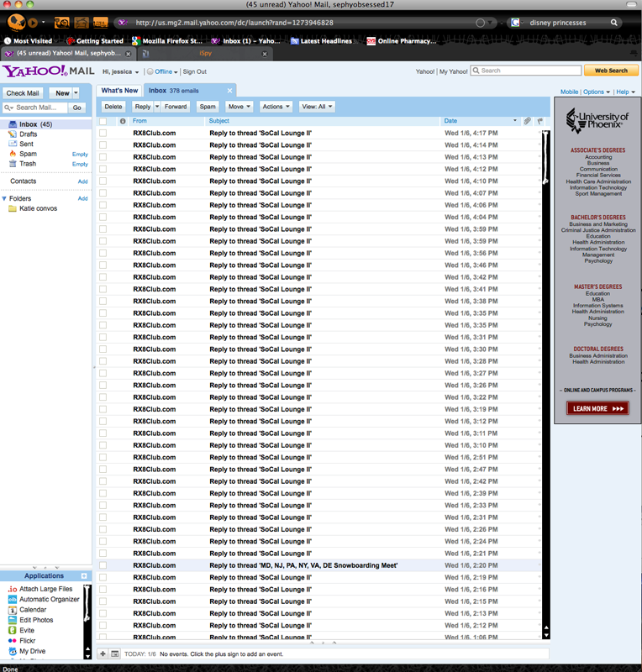
Task: Click the plus icon to add calendar event
Action: coord(103,654)
